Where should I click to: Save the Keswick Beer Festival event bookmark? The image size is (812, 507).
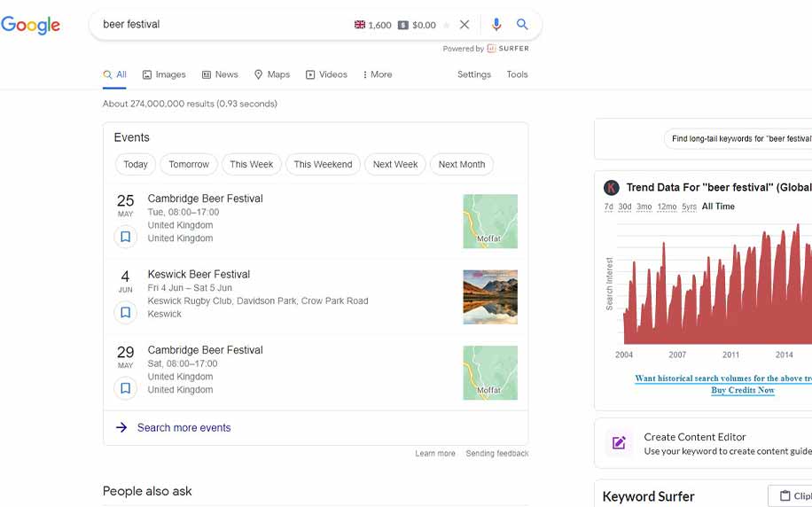pyautogui.click(x=125, y=313)
